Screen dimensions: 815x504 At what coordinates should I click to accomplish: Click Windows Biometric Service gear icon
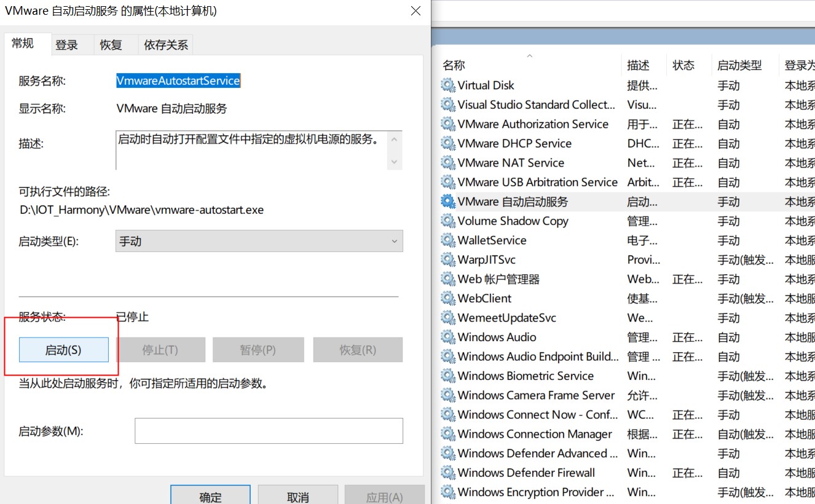click(448, 376)
